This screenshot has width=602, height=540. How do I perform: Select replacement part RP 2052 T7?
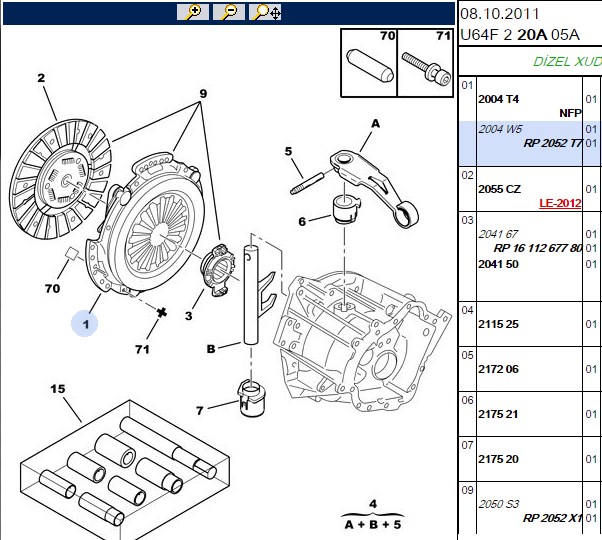click(552, 143)
